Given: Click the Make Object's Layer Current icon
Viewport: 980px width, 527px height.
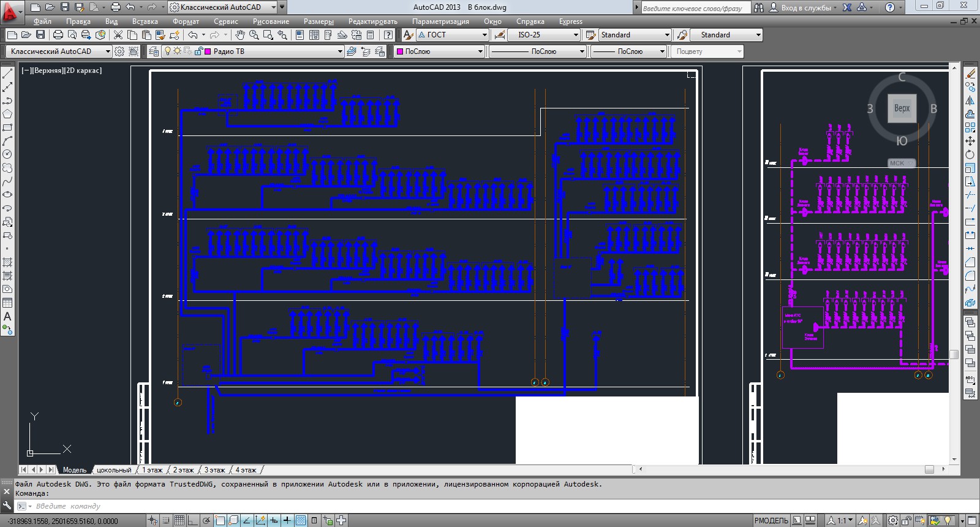Looking at the screenshot, I should tap(352, 51).
